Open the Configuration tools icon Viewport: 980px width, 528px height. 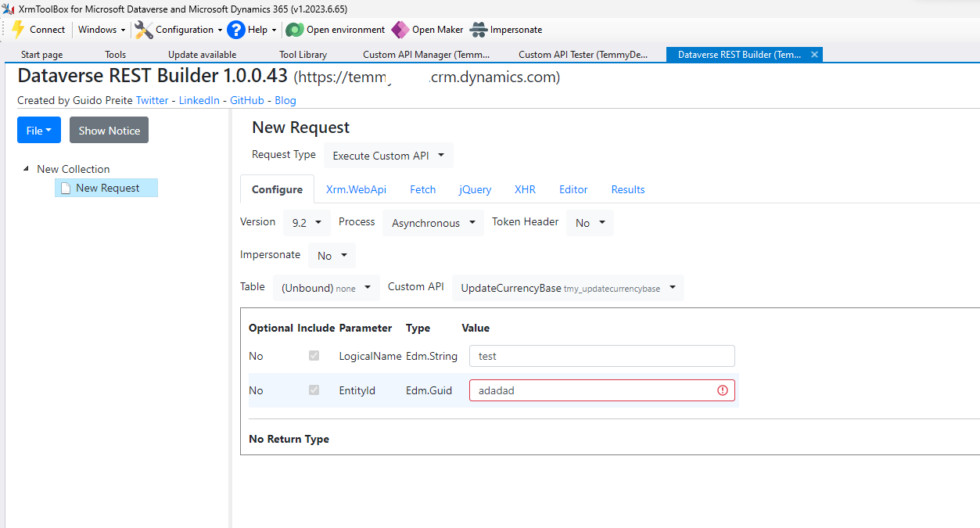tap(144, 30)
